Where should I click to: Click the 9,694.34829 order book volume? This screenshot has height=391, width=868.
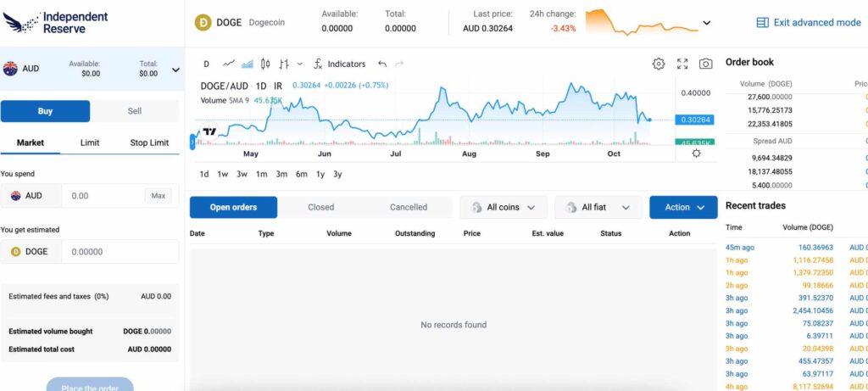[771, 158]
